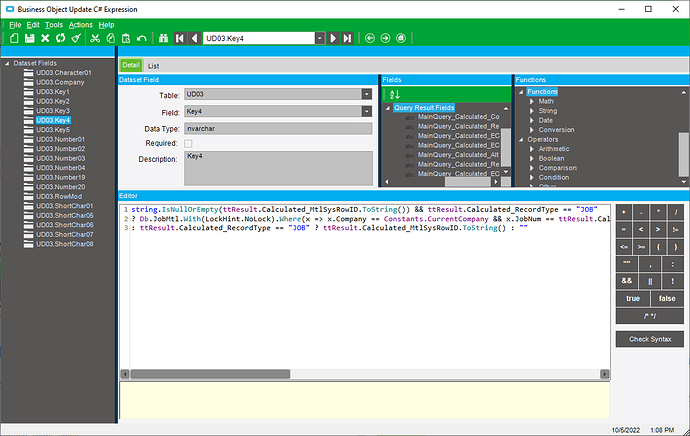Viewport: 690px width, 436px height.
Task: Select UD03.Number19 in Dataset Fields tree
Action: 61,177
